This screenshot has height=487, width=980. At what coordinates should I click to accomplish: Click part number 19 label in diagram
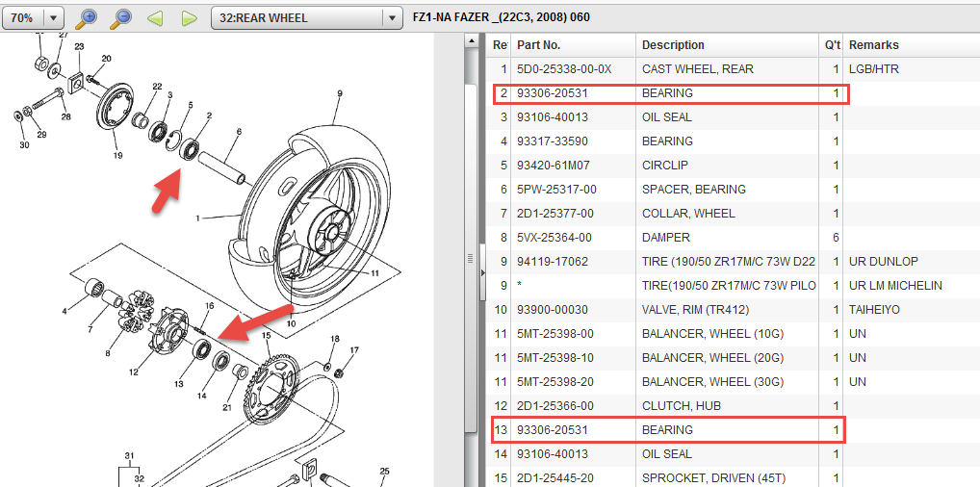[x=117, y=156]
